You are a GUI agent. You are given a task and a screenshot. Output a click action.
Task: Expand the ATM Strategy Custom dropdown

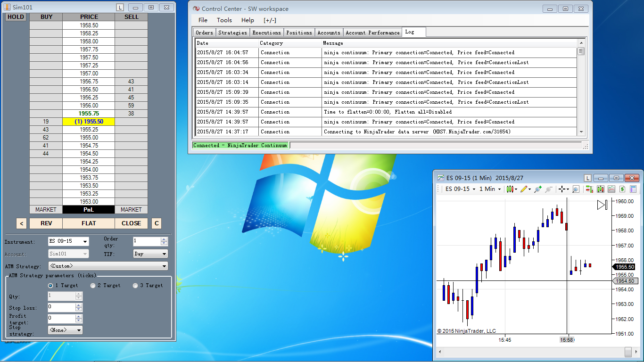coord(108,266)
